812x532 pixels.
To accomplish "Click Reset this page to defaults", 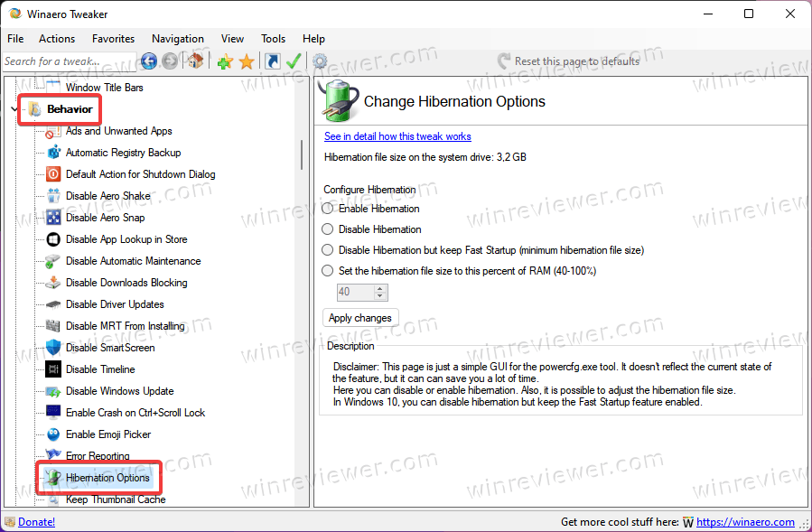I will pyautogui.click(x=569, y=61).
